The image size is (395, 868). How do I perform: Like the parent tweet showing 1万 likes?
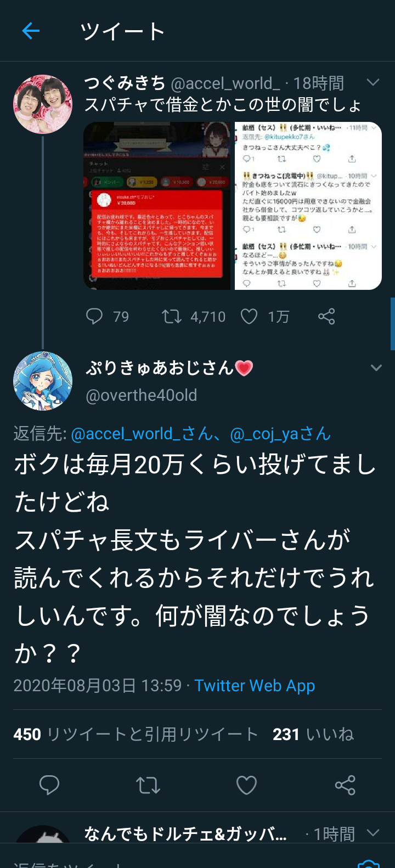pos(265,317)
